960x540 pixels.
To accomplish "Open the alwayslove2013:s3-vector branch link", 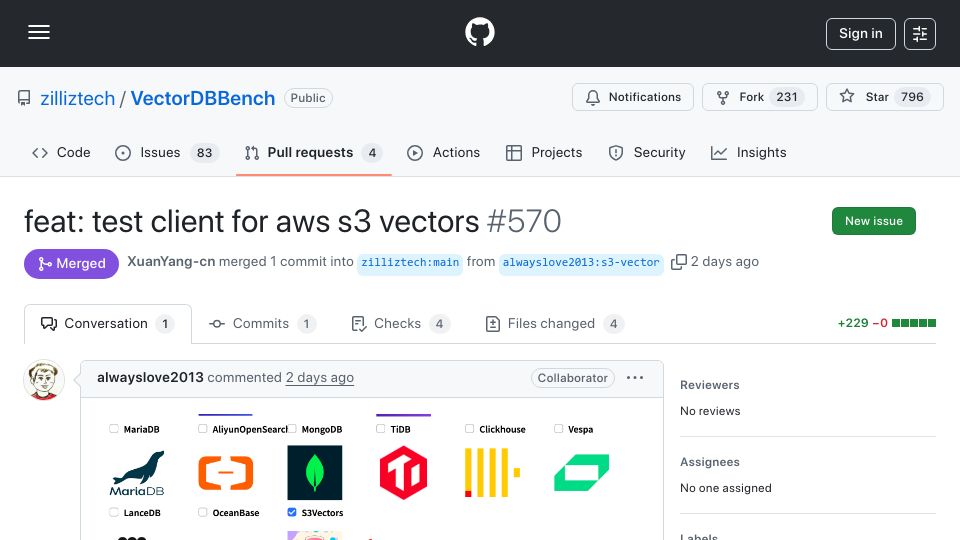I will coord(581,263).
